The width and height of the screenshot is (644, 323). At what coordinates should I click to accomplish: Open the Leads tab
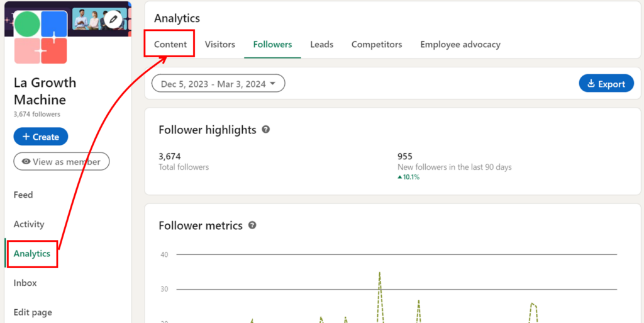321,44
